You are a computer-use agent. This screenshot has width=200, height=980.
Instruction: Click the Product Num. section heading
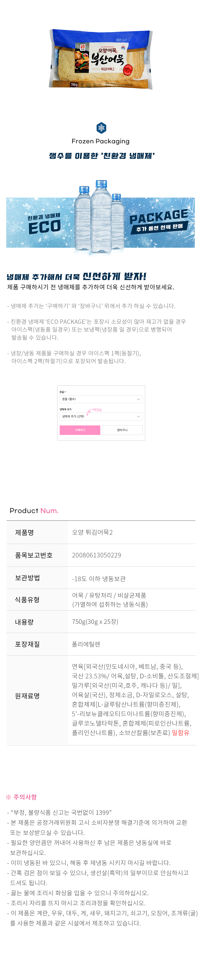tap(34, 511)
